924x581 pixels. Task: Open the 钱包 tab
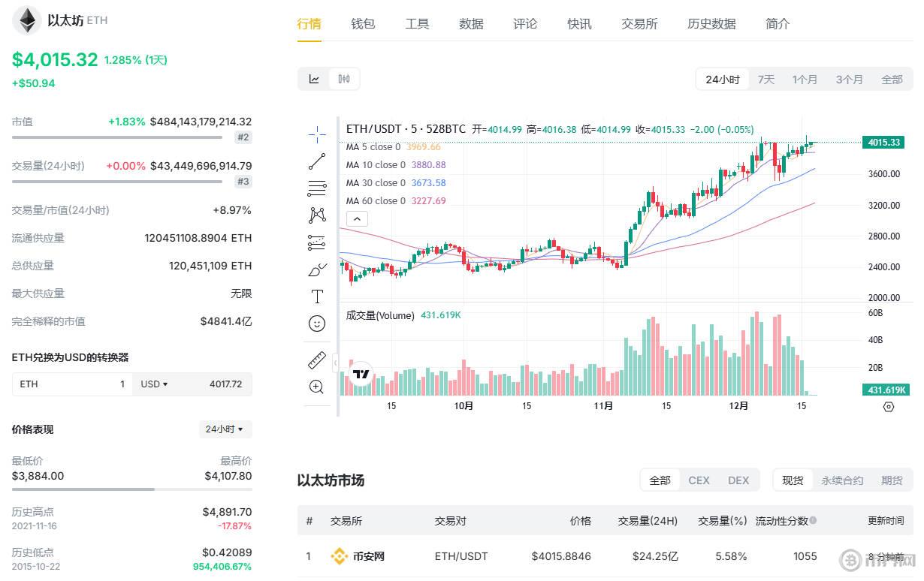tap(363, 24)
